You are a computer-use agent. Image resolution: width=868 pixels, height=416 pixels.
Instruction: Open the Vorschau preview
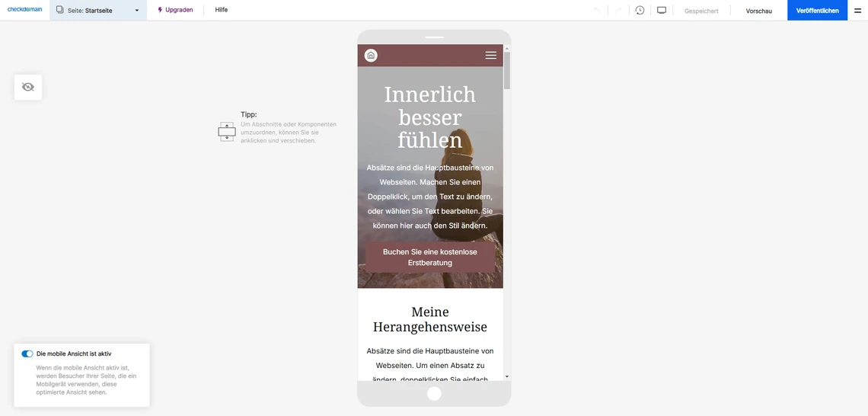coord(759,11)
